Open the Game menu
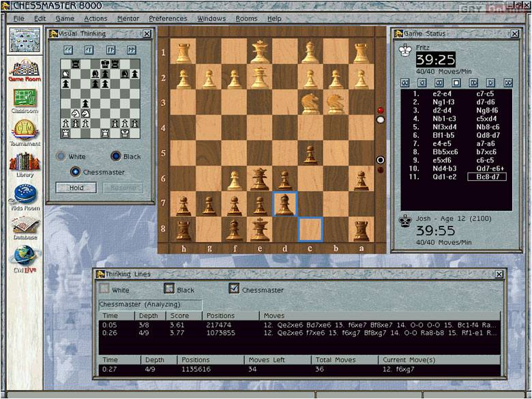This screenshot has height=399, width=532. [65, 18]
